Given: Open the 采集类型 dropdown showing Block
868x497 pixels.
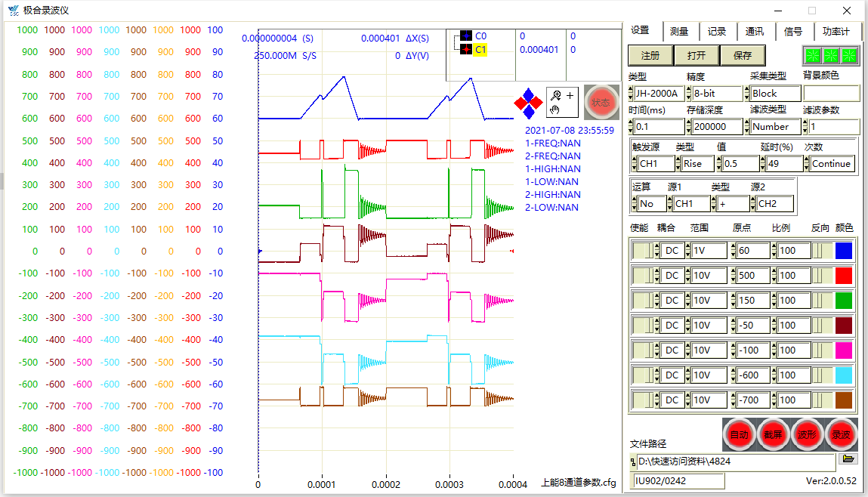Looking at the screenshot, I should click(775, 93).
